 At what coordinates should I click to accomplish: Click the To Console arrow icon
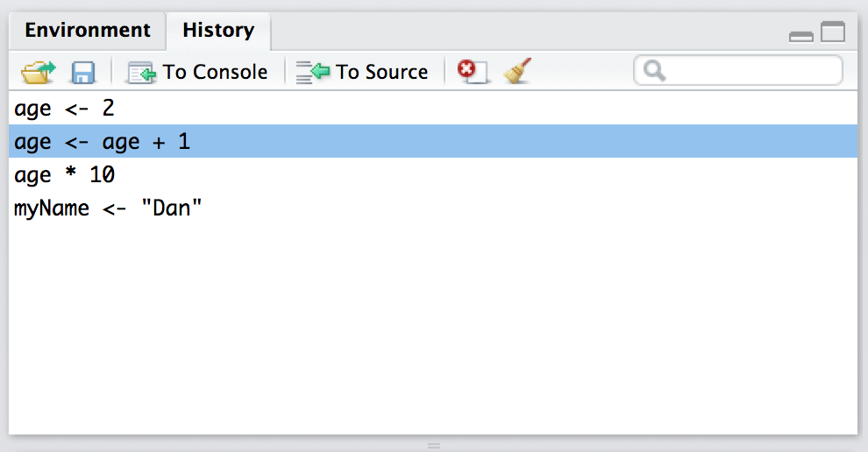(x=141, y=72)
